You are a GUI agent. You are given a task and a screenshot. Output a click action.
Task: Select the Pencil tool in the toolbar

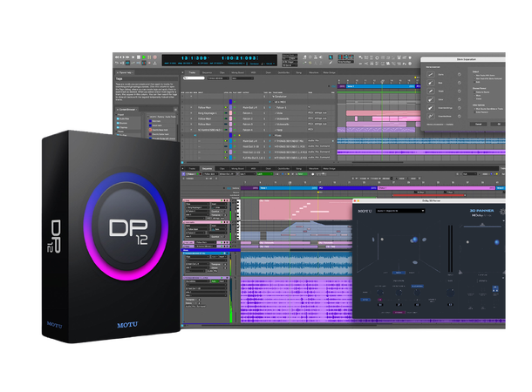pos(331,63)
